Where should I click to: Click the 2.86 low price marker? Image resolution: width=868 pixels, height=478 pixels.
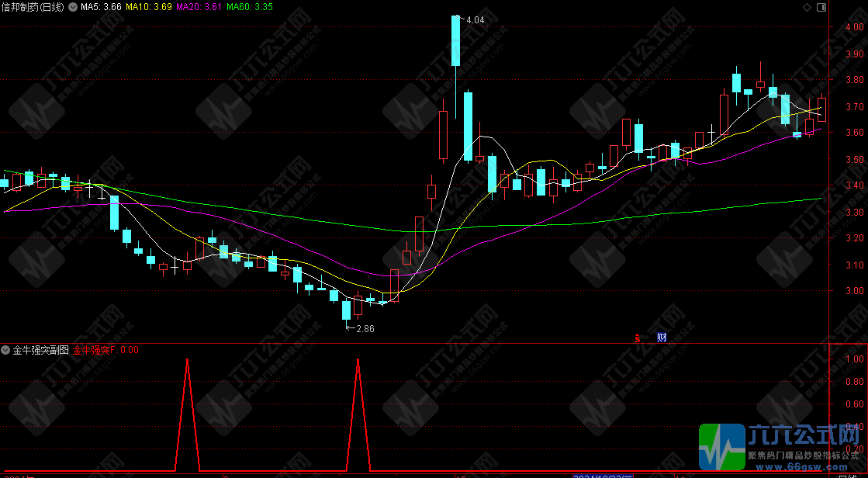pos(364,329)
